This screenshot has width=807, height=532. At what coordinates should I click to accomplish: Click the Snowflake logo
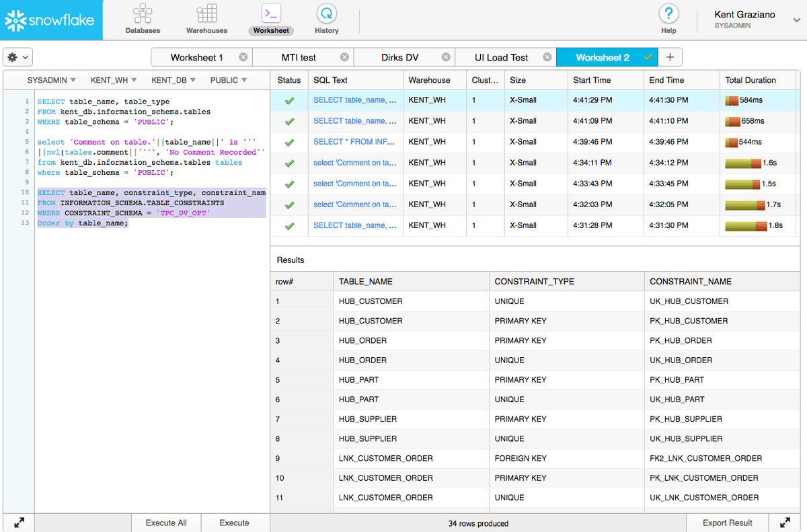(51, 20)
